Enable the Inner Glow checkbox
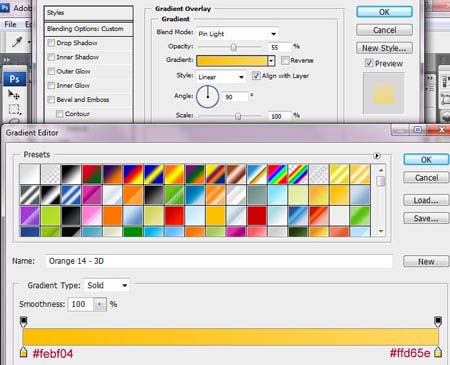 (x=51, y=85)
